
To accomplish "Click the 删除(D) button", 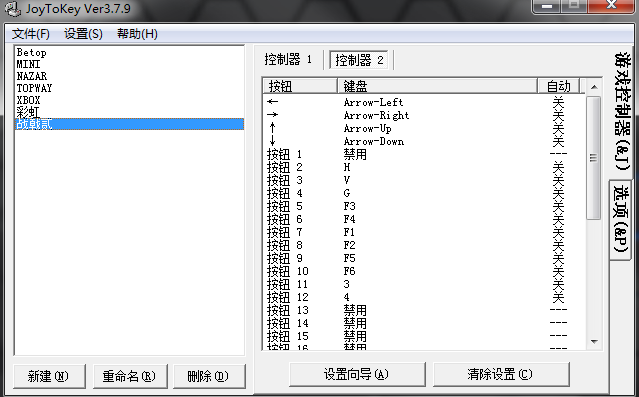I will pyautogui.click(x=209, y=376).
